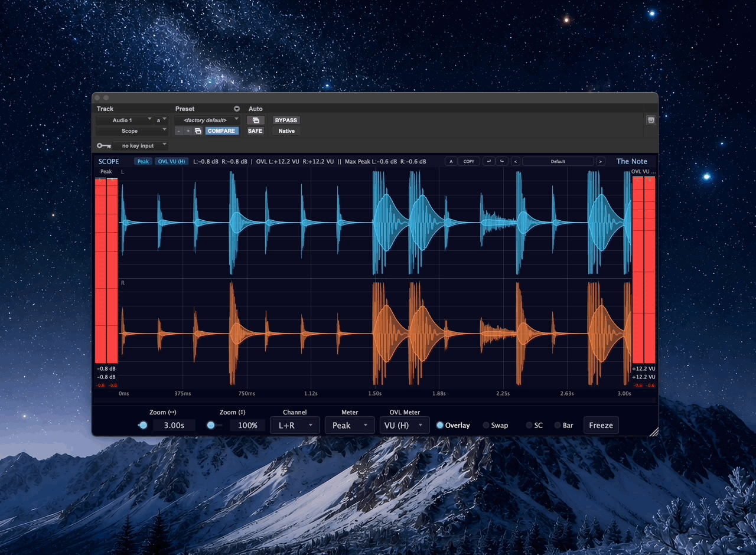Click the Auto automation enable icon

point(255,120)
